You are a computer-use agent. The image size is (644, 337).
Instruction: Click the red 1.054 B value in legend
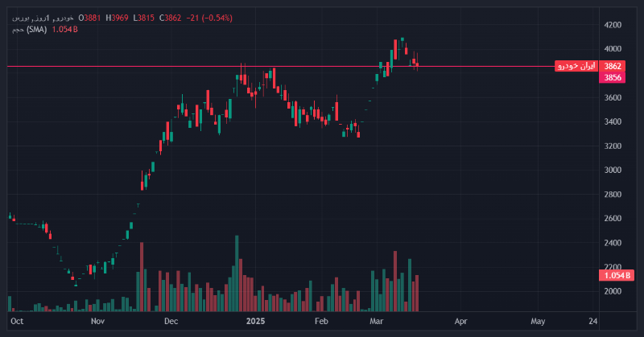click(65, 30)
